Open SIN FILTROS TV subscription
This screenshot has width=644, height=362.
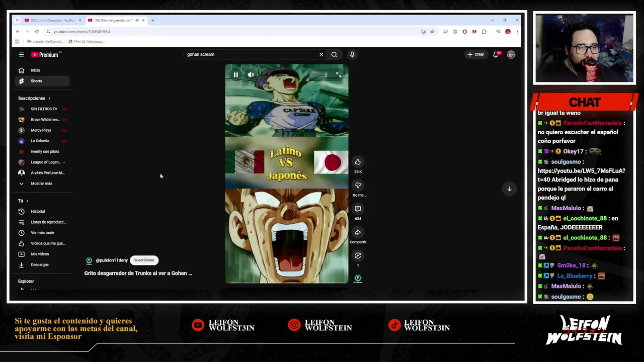(x=42, y=109)
